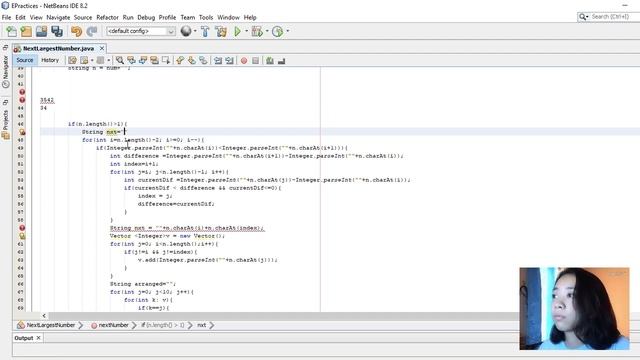Click the Stop Macro Recording icon

point(255,60)
